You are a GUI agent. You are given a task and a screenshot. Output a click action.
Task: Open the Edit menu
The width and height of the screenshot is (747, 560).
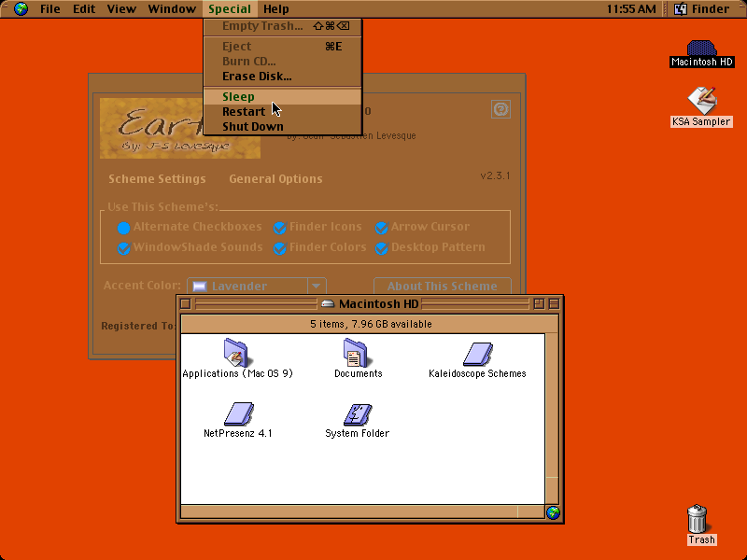(x=84, y=8)
